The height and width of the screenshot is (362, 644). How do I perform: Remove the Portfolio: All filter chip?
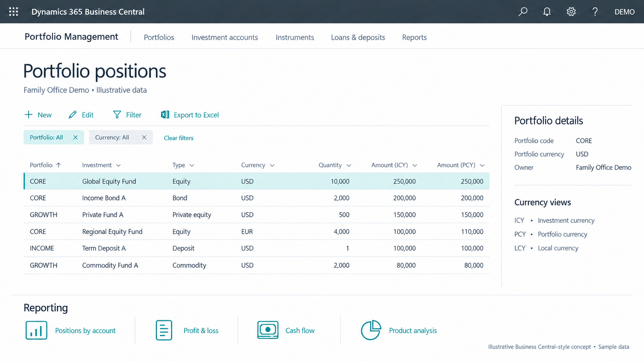point(75,137)
